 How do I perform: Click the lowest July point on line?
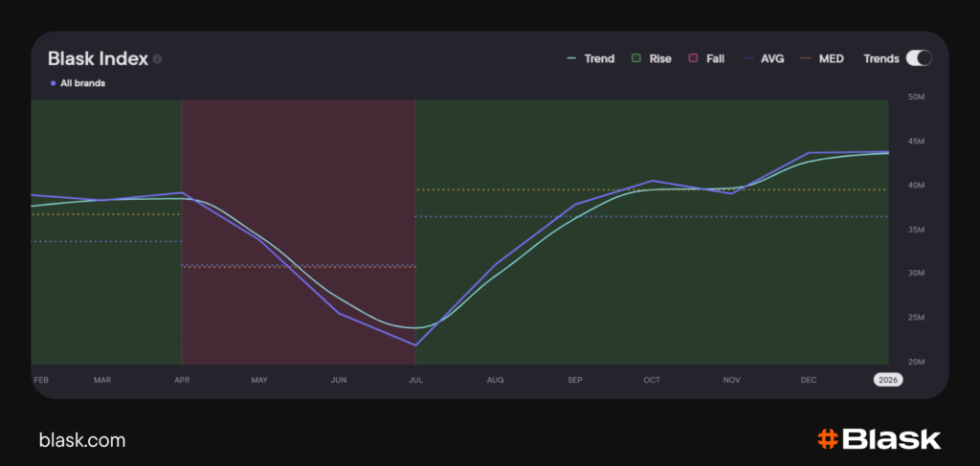[x=415, y=345]
